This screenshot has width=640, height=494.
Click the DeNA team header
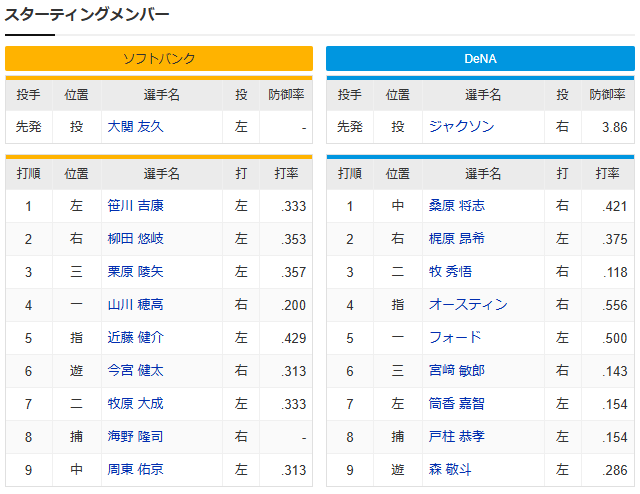[x=480, y=58]
